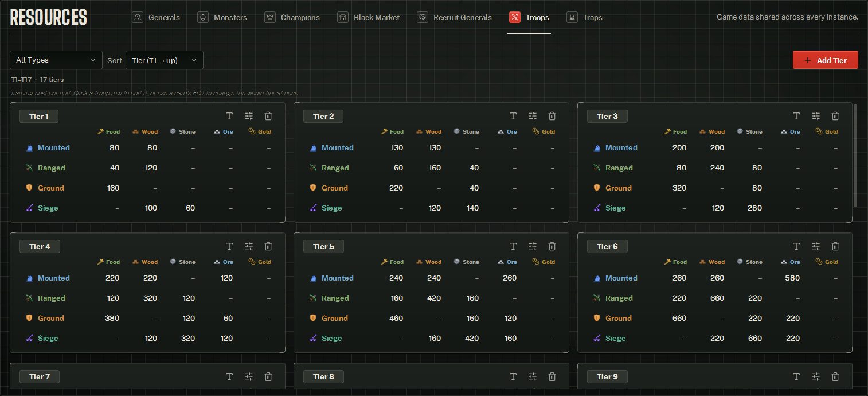Delete Tier 2 with its trash icon
The width and height of the screenshot is (868, 396).
pyautogui.click(x=552, y=116)
